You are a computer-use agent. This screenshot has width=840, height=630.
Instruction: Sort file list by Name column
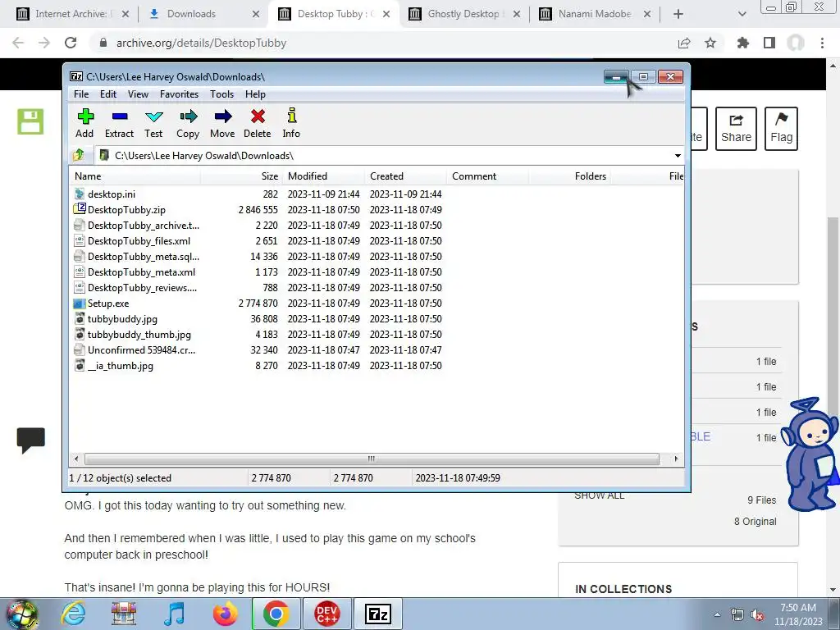point(135,176)
